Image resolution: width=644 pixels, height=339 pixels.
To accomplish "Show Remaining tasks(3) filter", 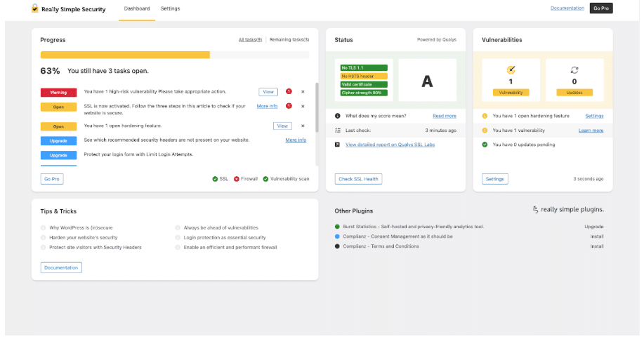I will click(x=289, y=40).
